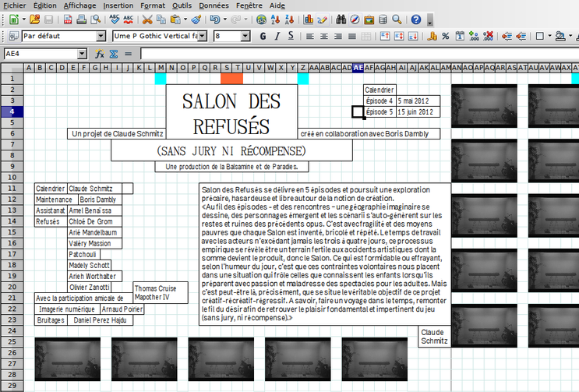Screen dimensions: 579x392
Task: Click the Export as PDF icon
Action: [69, 19]
